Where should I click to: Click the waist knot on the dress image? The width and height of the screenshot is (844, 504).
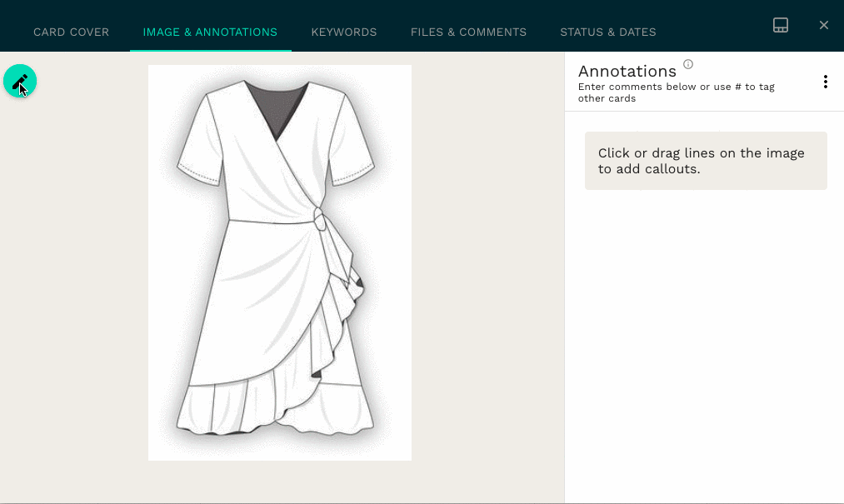tap(319, 219)
